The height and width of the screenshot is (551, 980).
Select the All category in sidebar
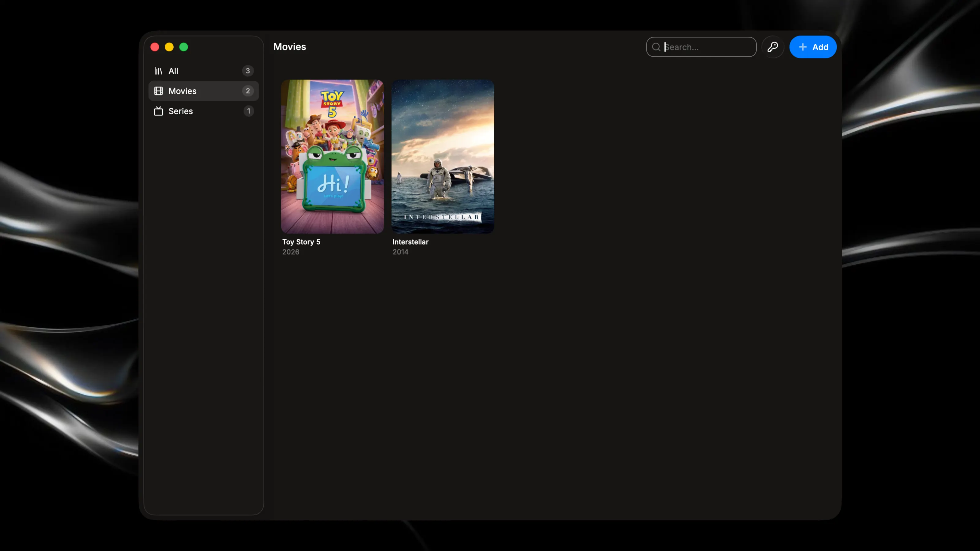(x=204, y=71)
